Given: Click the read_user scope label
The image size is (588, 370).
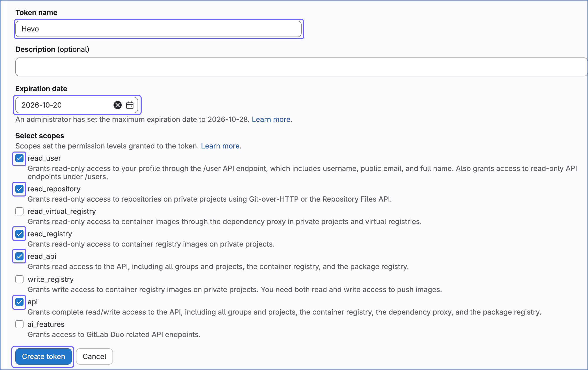Looking at the screenshot, I should pos(44,158).
